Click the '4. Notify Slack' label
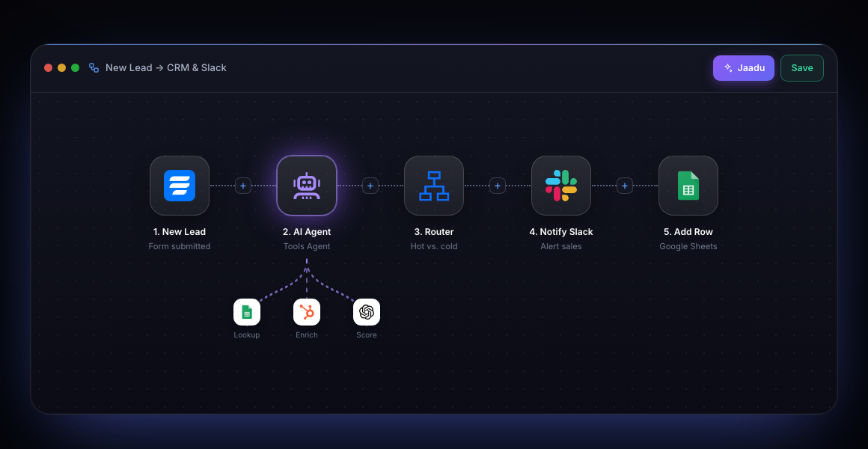This screenshot has width=868, height=449. (x=561, y=232)
